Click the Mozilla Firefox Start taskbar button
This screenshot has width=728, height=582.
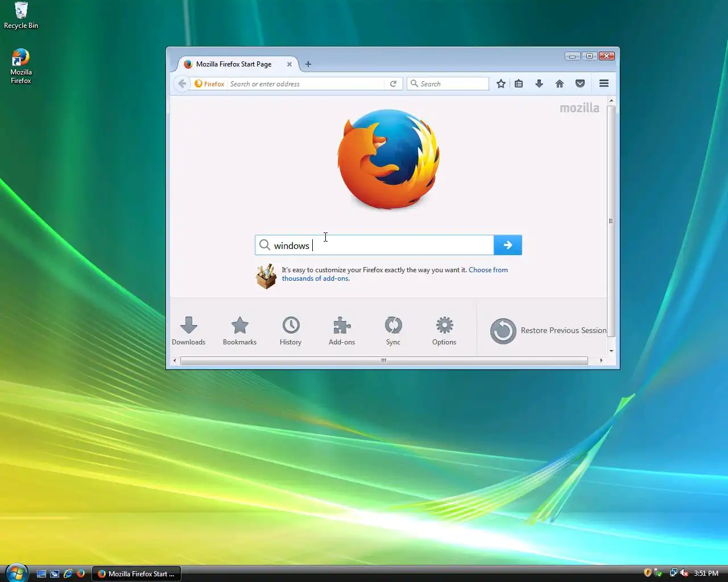click(136, 573)
